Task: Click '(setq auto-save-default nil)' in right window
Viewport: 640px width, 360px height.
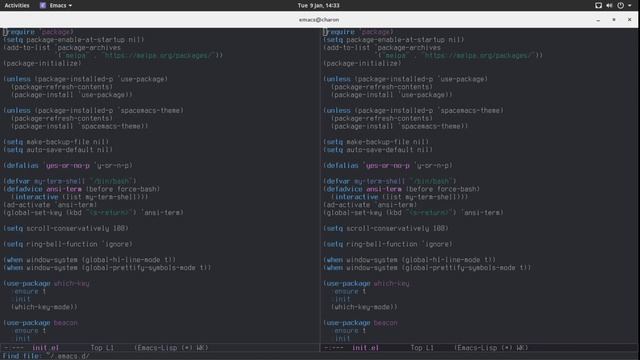Action: pyautogui.click(x=378, y=150)
